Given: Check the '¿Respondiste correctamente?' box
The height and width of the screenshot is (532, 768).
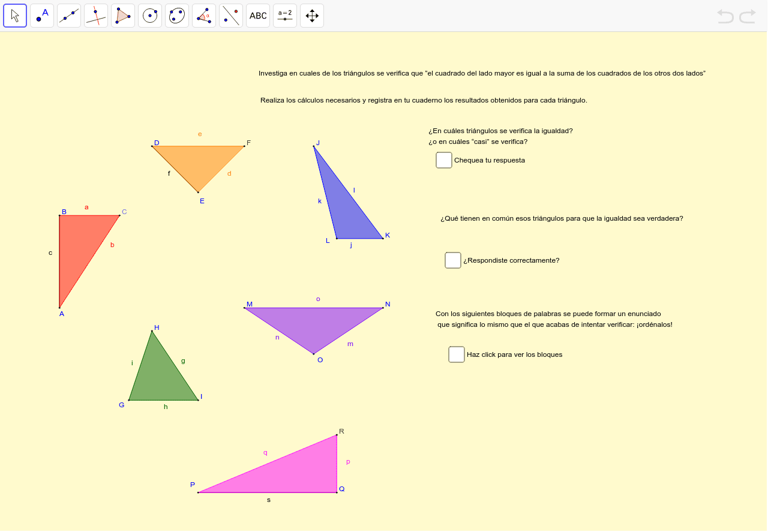Looking at the screenshot, I should (453, 260).
